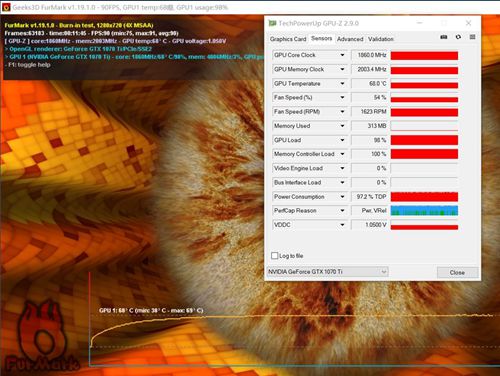
Task: Click the FurMark flame logo
Action: pyautogui.click(x=42, y=337)
